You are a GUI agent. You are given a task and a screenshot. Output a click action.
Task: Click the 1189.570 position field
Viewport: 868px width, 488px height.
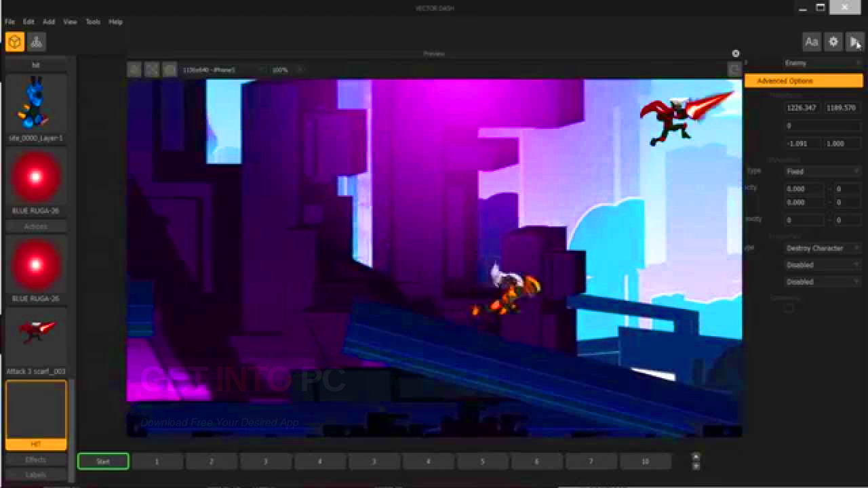[x=842, y=108]
